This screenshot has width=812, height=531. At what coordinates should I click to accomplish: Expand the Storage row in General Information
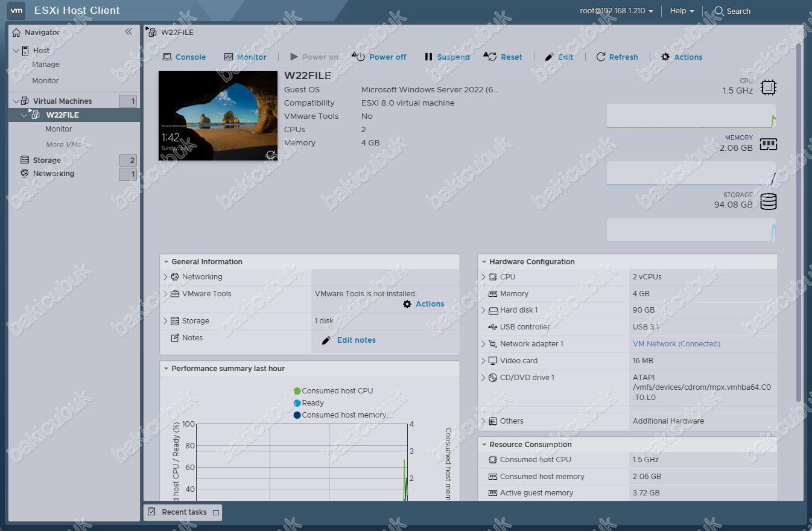click(x=165, y=321)
